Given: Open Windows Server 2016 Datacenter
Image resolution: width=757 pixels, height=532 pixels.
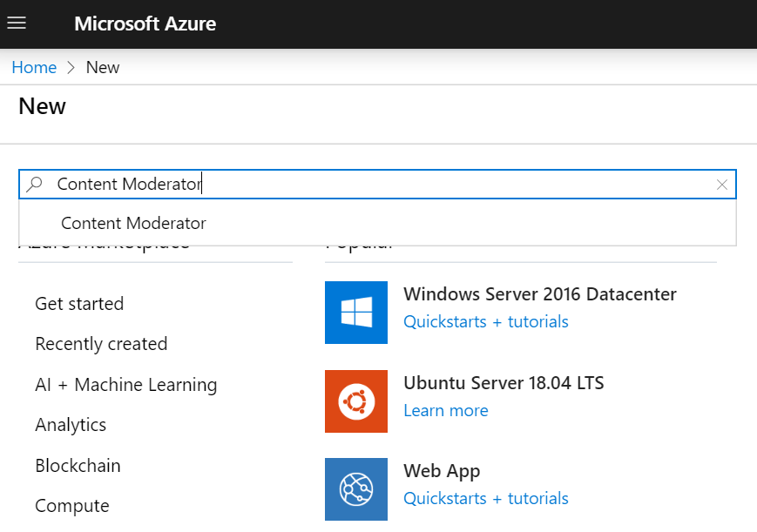Looking at the screenshot, I should (x=540, y=294).
